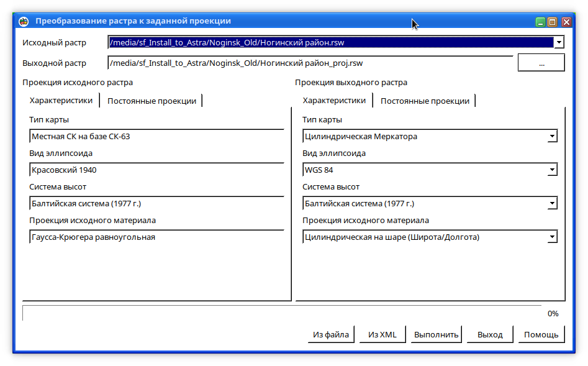Click the Из файла button
The image size is (588, 366).
point(331,334)
